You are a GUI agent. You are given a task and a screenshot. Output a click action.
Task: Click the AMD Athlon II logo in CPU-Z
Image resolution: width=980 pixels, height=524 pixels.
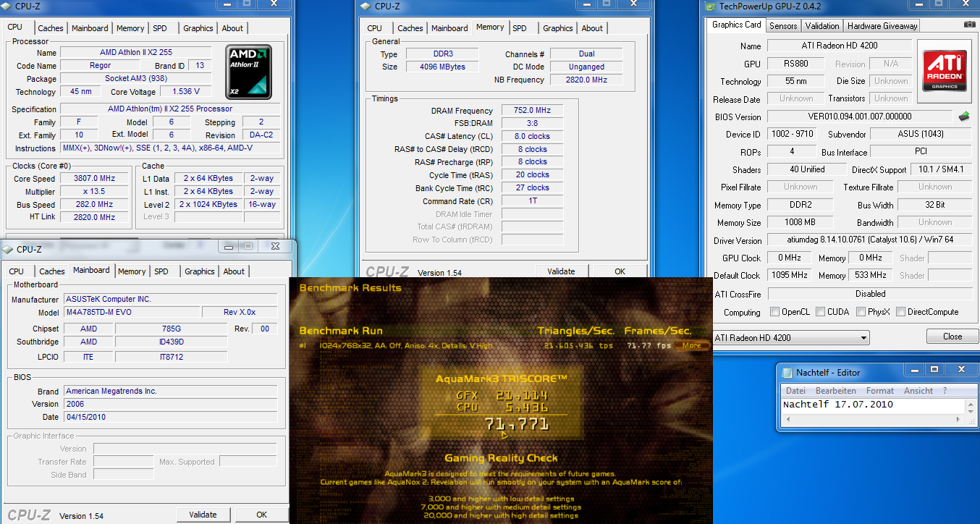pos(248,72)
